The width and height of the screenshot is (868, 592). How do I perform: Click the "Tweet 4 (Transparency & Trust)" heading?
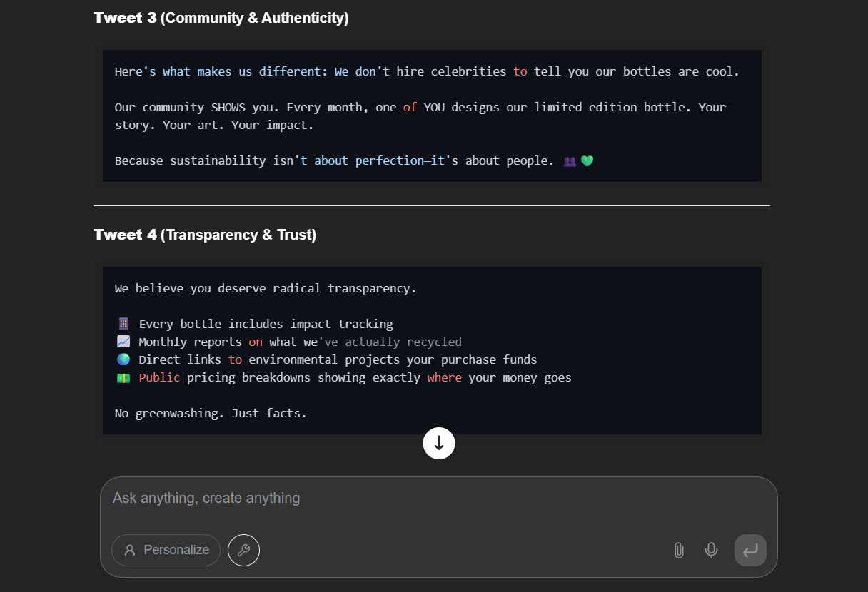pyautogui.click(x=205, y=235)
